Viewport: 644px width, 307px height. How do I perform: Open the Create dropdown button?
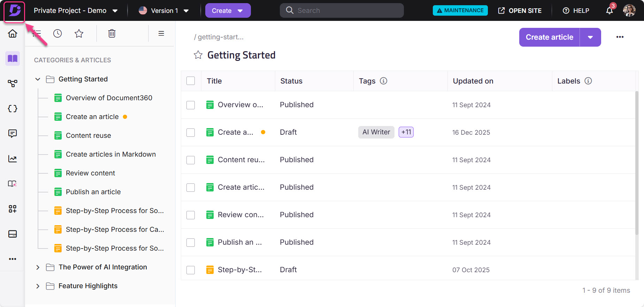228,10
